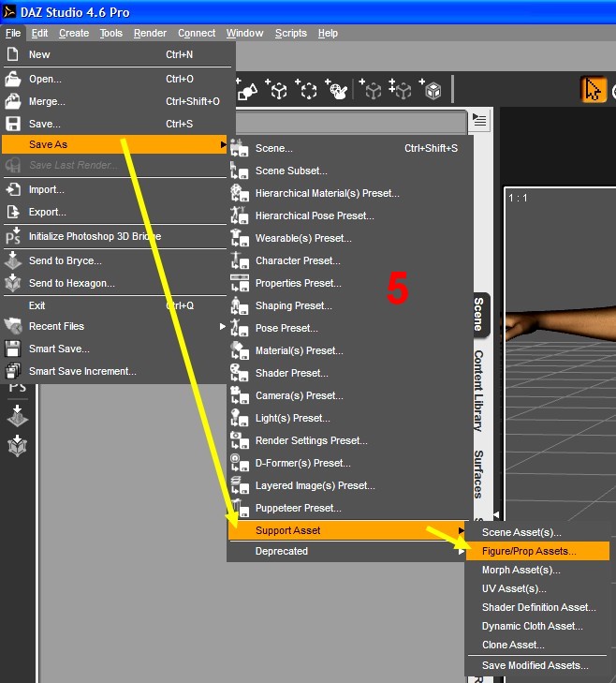Image resolution: width=616 pixels, height=683 pixels.
Task: Select D-Former(s) Preset... entry
Action: [350, 463]
